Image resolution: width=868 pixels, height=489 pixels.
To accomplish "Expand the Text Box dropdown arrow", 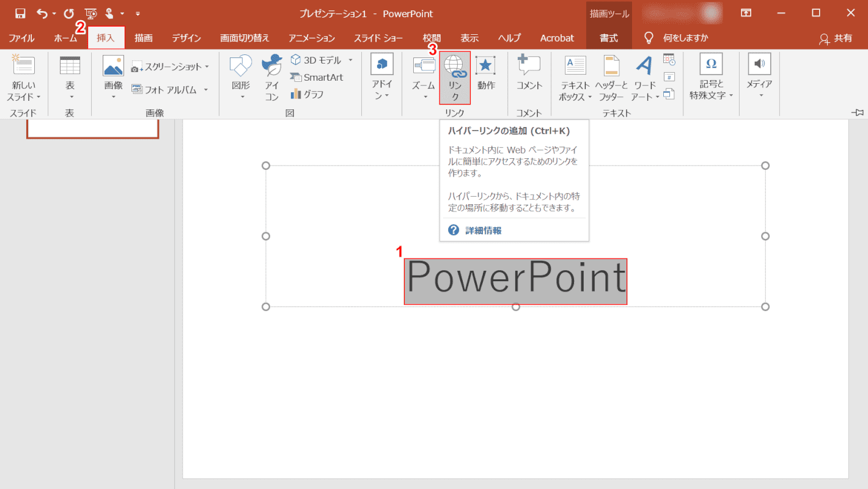I will point(590,97).
